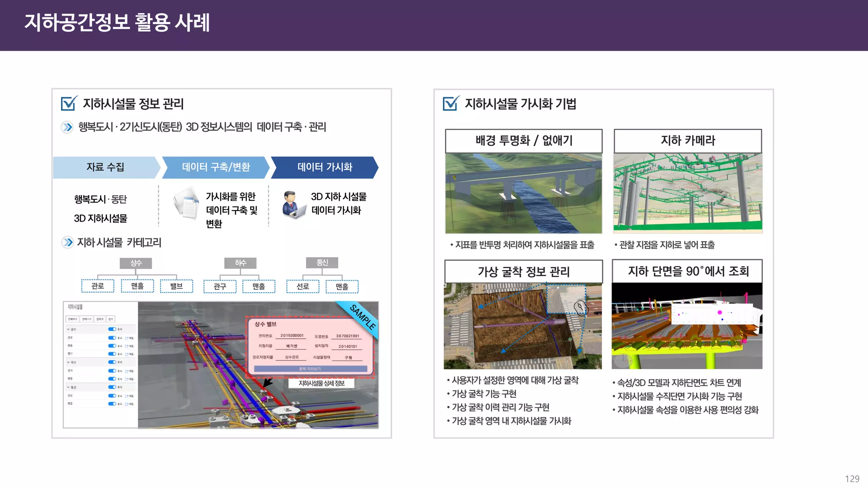The height and width of the screenshot is (488, 868).
Task: Click the second button in the panel toolbar
Action: pos(87,319)
